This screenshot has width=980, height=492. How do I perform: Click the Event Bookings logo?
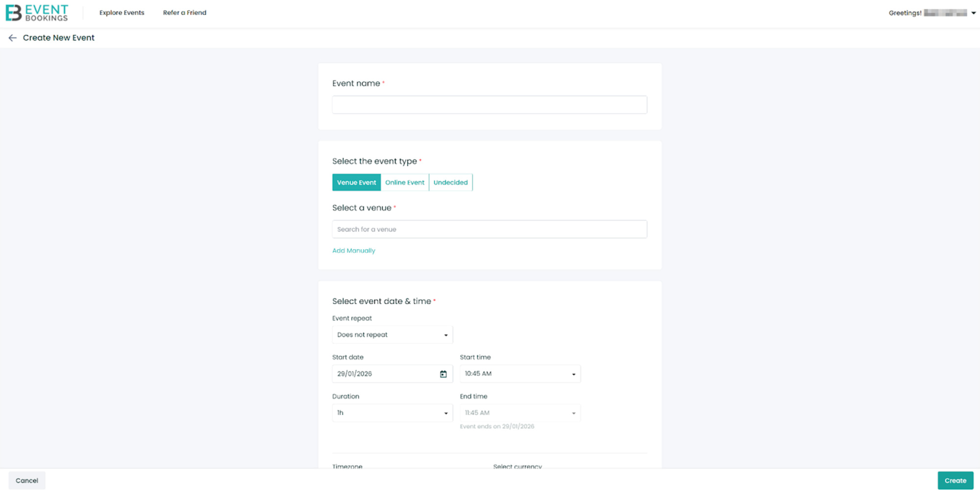[37, 13]
